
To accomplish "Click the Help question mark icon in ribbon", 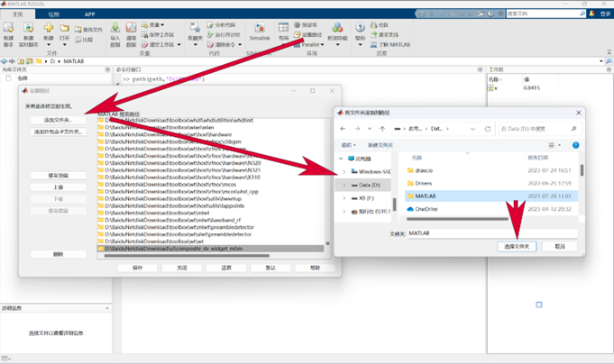I will pyautogui.click(x=361, y=28).
